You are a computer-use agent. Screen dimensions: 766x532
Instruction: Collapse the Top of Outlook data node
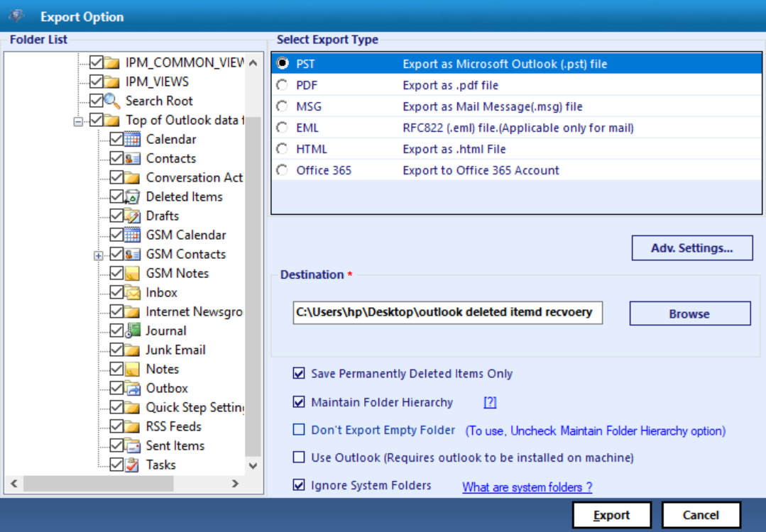(78, 121)
